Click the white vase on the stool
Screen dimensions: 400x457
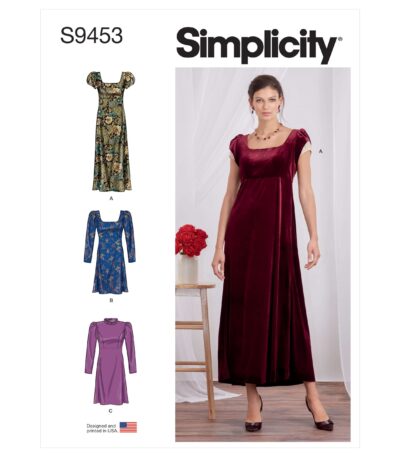point(187,269)
